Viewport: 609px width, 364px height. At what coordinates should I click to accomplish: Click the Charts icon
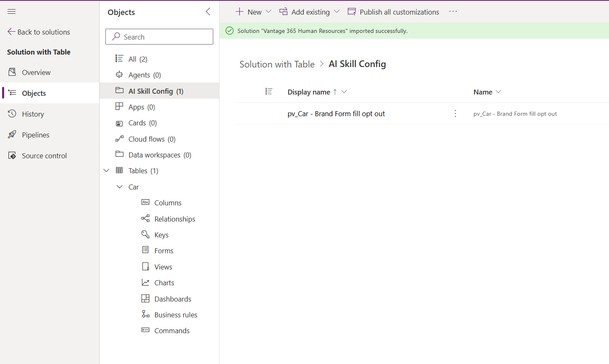[145, 282]
